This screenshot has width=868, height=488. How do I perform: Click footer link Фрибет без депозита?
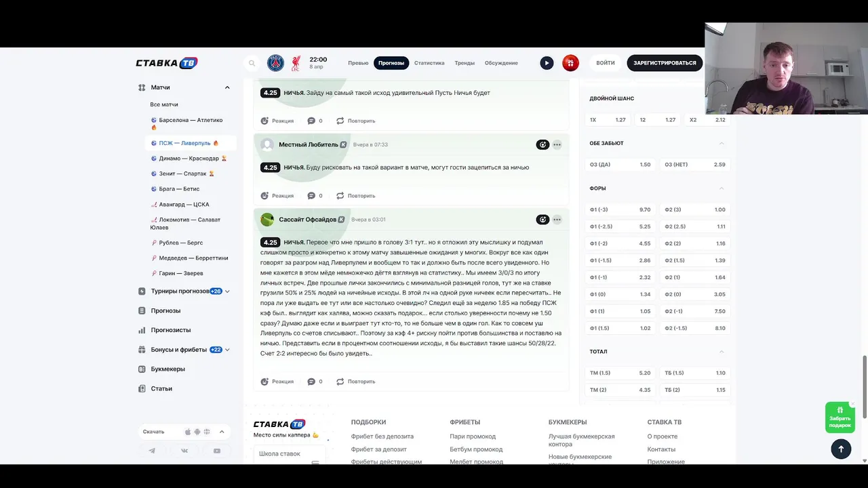click(382, 436)
